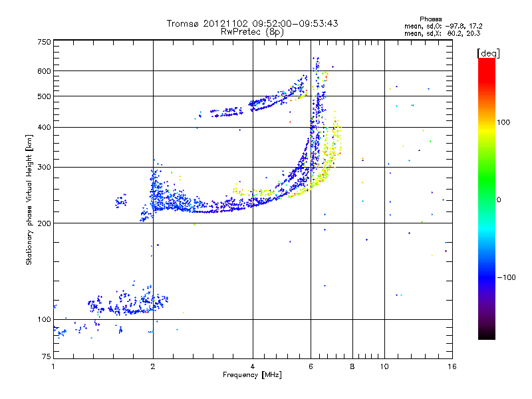Image resolution: width=532 pixels, height=399 pixels.
Task: Click the colorbar label '0'
Action: coord(499,199)
